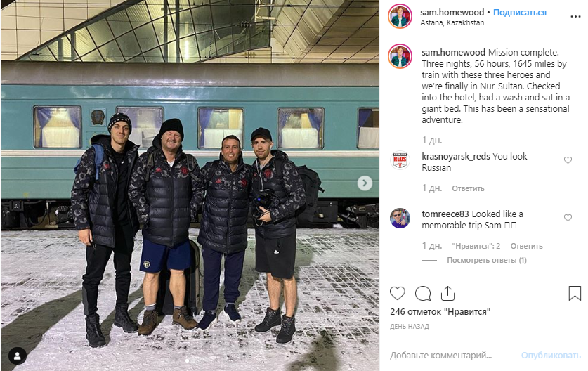Focus the Добавьте комментарий input field
The image size is (588, 371).
tap(450, 355)
